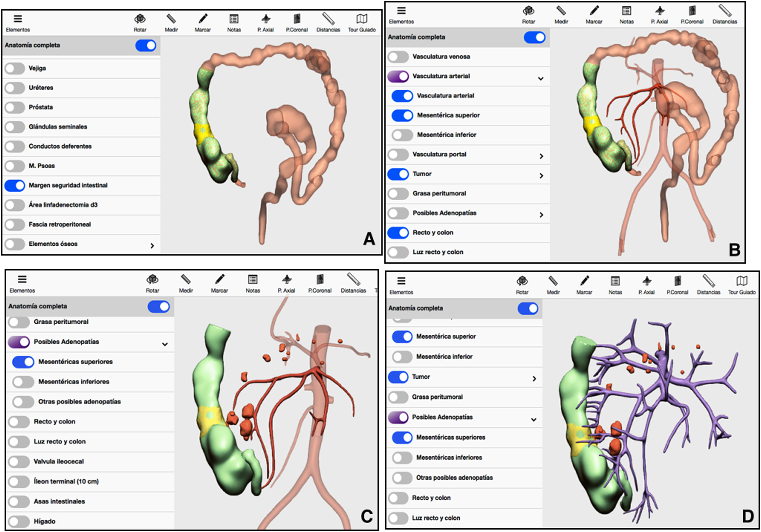Open Elementos hamburger menu in panel D
761x532 pixels.
(x=401, y=281)
